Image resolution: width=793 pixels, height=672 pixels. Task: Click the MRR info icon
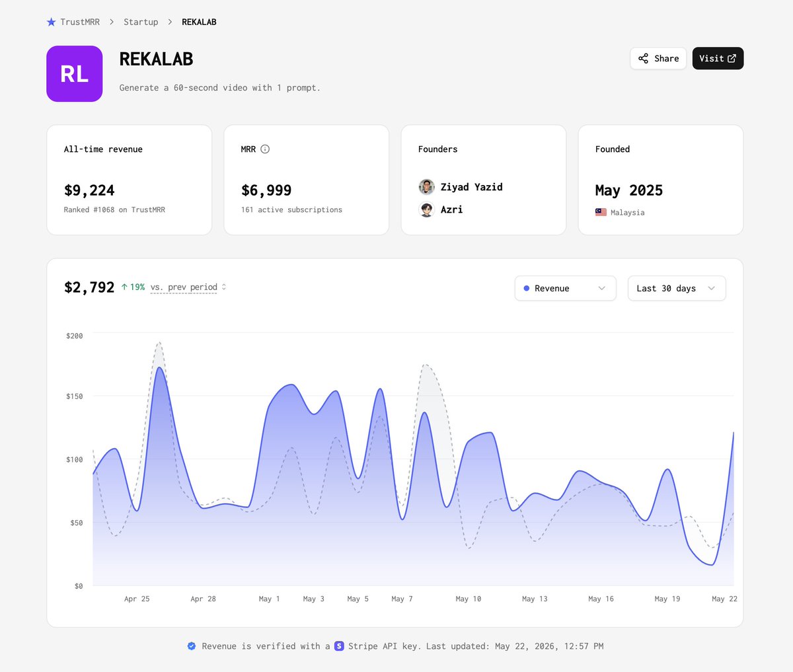point(265,149)
